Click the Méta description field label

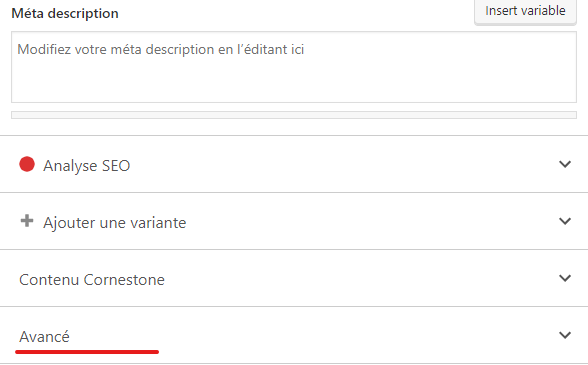65,14
